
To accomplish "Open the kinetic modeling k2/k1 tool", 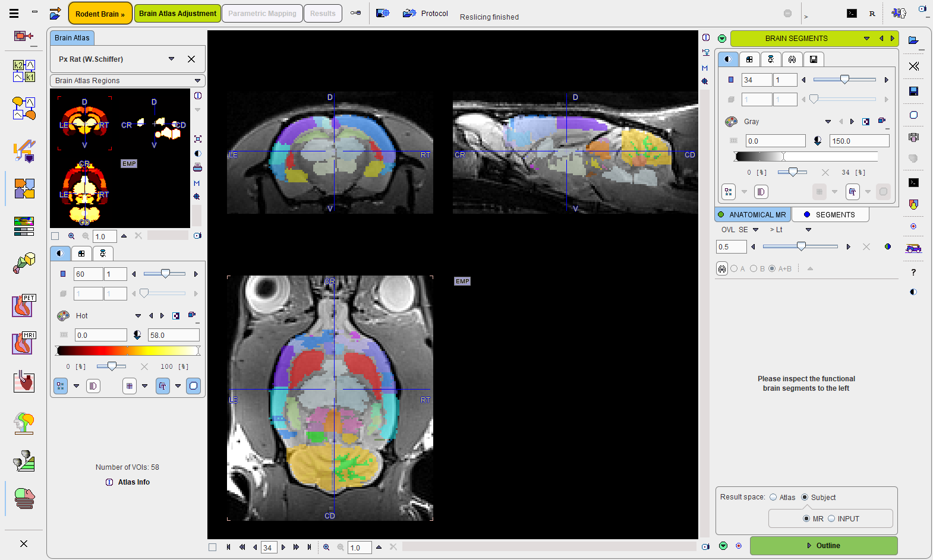I will [24, 71].
